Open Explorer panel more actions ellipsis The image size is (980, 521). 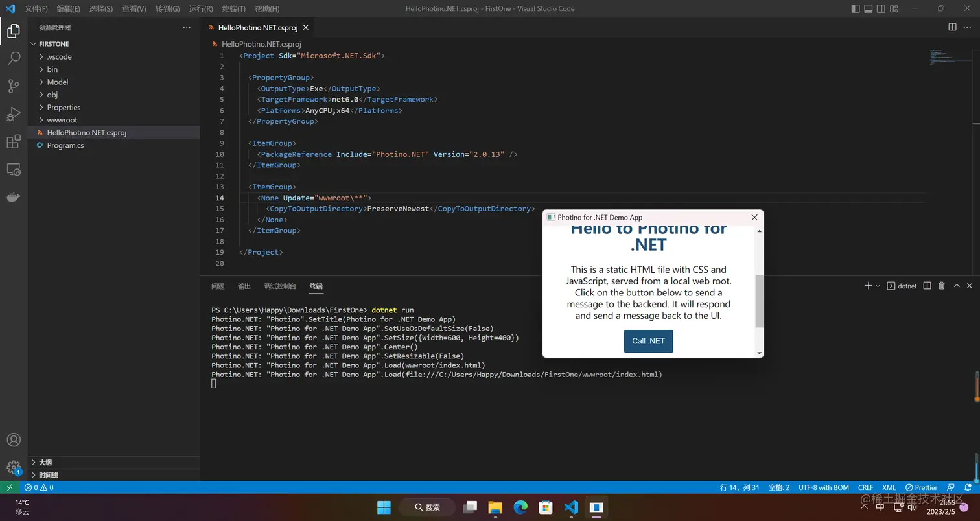tap(187, 27)
